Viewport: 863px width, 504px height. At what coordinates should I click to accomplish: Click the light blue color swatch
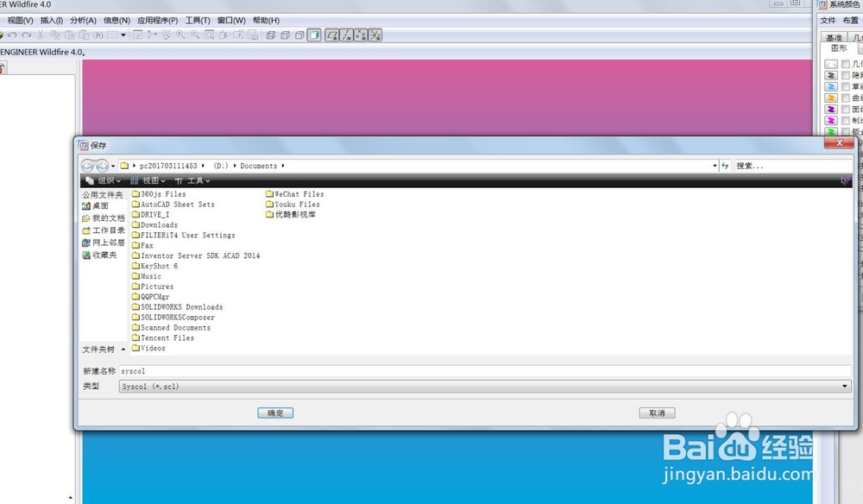(831, 87)
